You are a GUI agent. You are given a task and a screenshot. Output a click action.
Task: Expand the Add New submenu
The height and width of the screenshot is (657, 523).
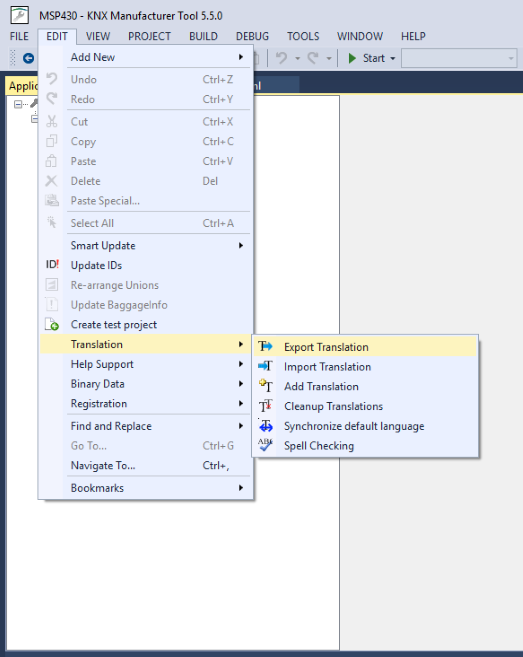pyautogui.click(x=158, y=57)
